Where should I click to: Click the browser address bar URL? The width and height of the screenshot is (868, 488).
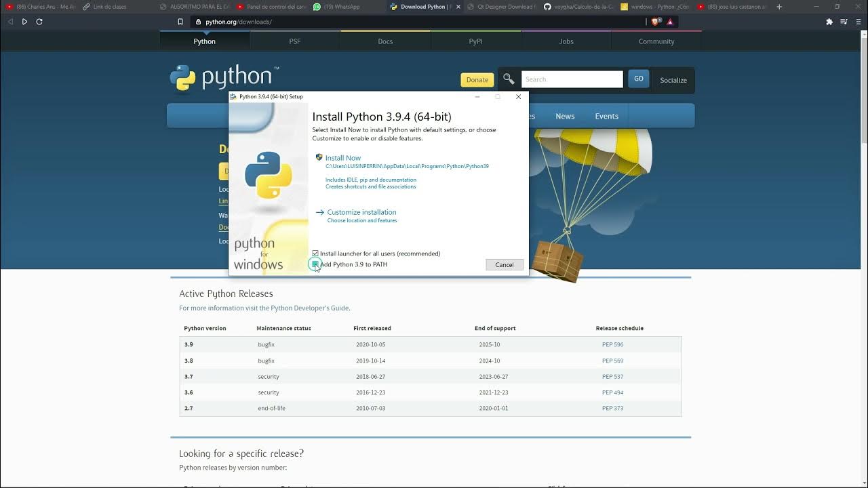pos(239,22)
